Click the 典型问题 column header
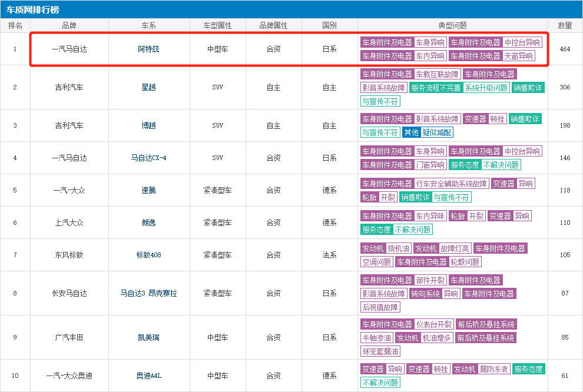The height and width of the screenshot is (392, 583). tap(452, 25)
